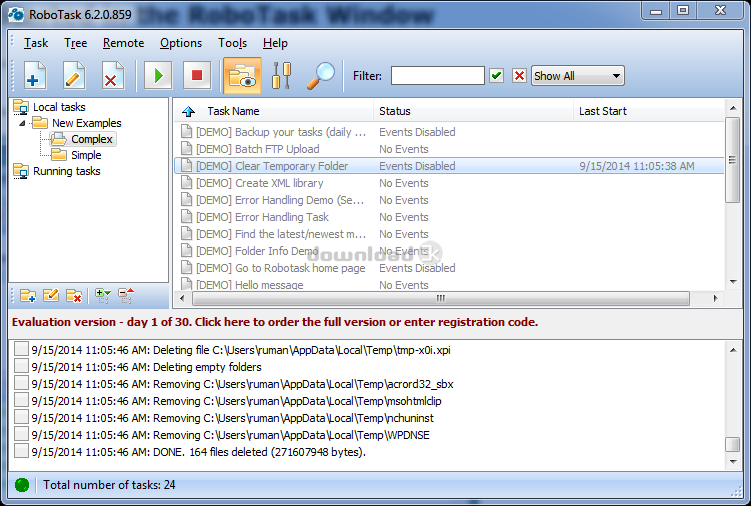Select the New Examples folder
Screen dimensions: 751x506
coord(87,123)
